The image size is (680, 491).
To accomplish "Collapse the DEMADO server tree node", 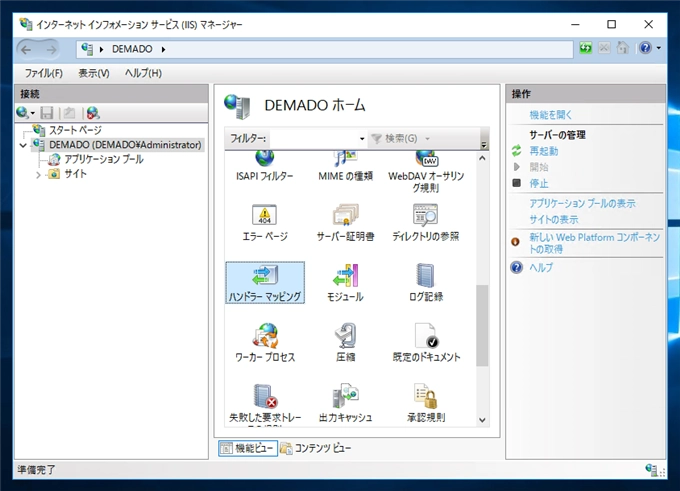I will point(23,145).
